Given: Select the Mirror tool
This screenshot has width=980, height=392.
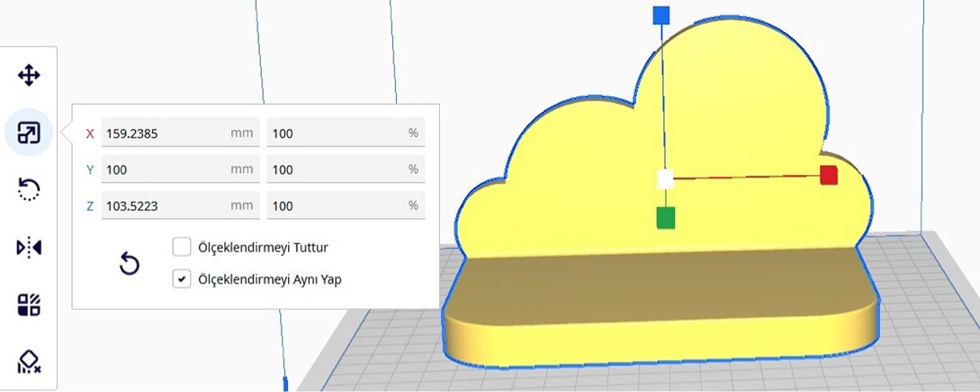Looking at the screenshot, I should (x=29, y=247).
